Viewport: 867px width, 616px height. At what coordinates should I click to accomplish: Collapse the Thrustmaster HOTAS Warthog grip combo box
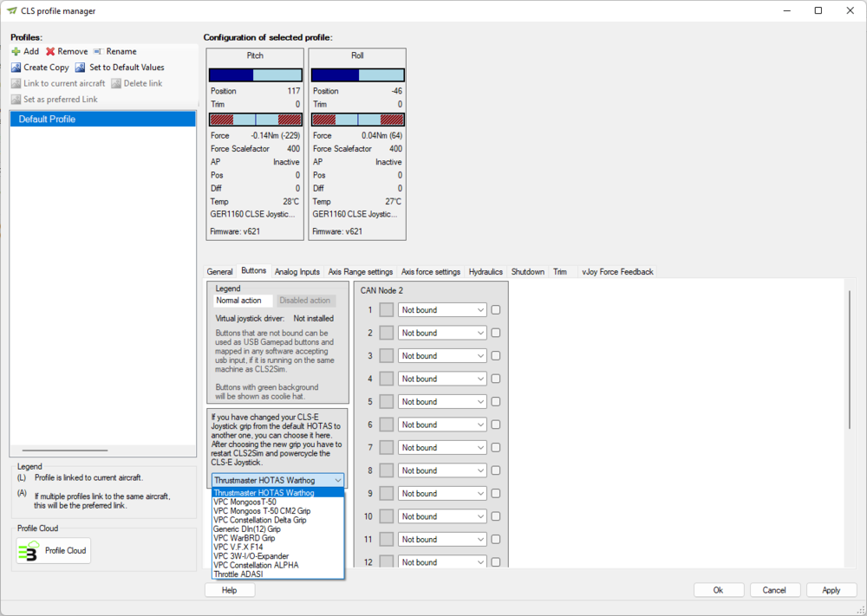(x=277, y=480)
